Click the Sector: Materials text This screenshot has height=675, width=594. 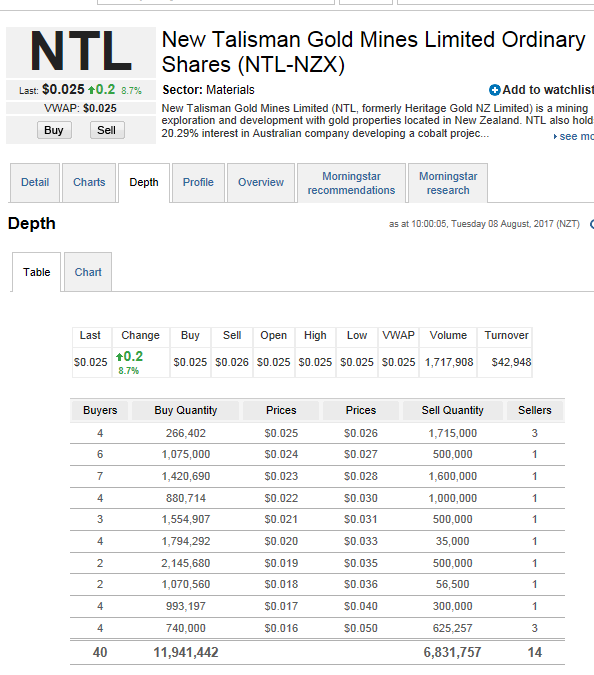click(x=208, y=90)
